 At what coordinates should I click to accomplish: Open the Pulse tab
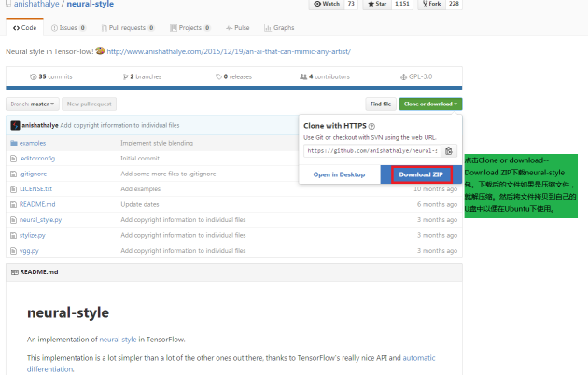[237, 28]
